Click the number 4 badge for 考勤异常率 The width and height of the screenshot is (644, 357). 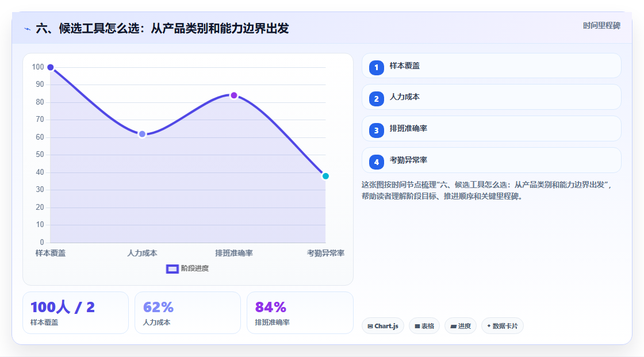376,162
